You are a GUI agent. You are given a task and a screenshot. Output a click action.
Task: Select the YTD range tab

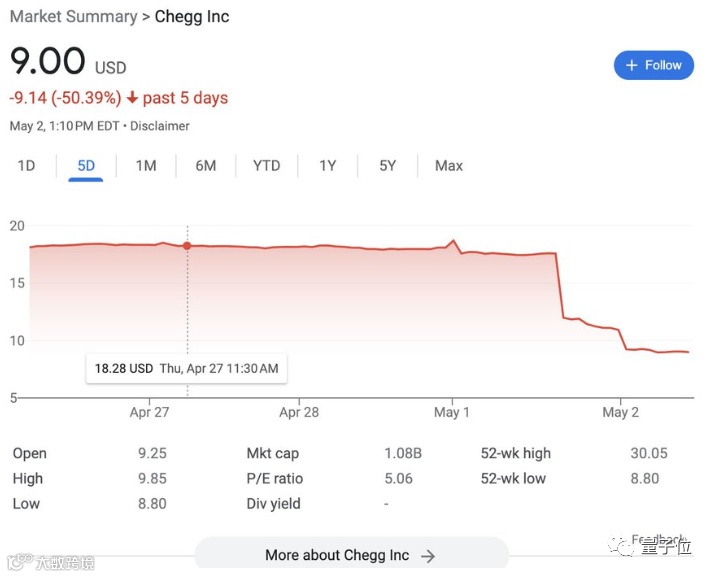pos(266,166)
